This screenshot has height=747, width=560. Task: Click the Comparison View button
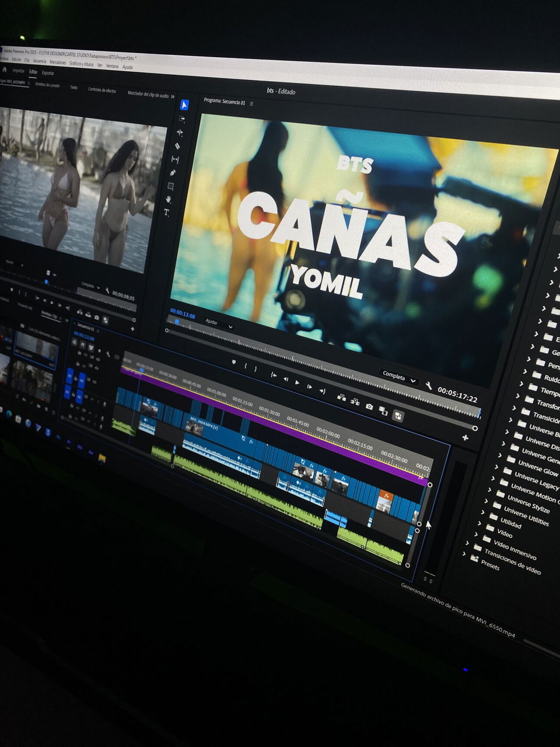(383, 411)
